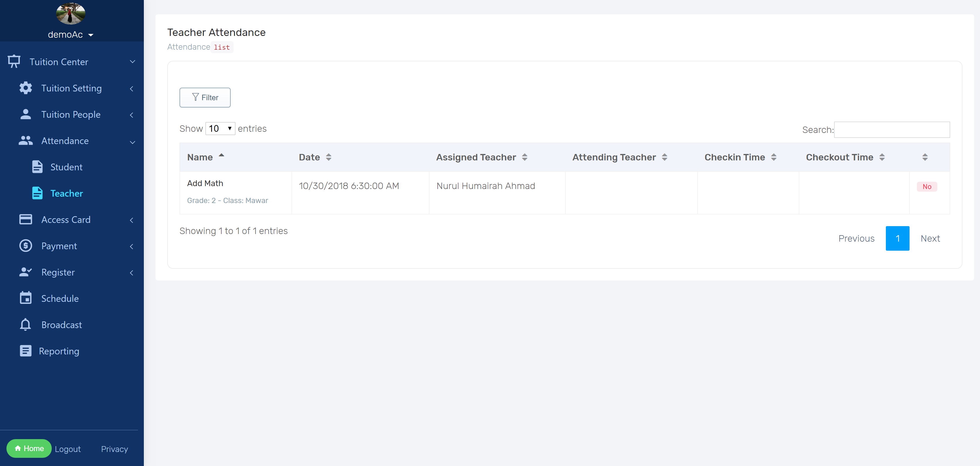The image size is (980, 466).
Task: Open the Reporting menu item
Action: click(x=59, y=351)
